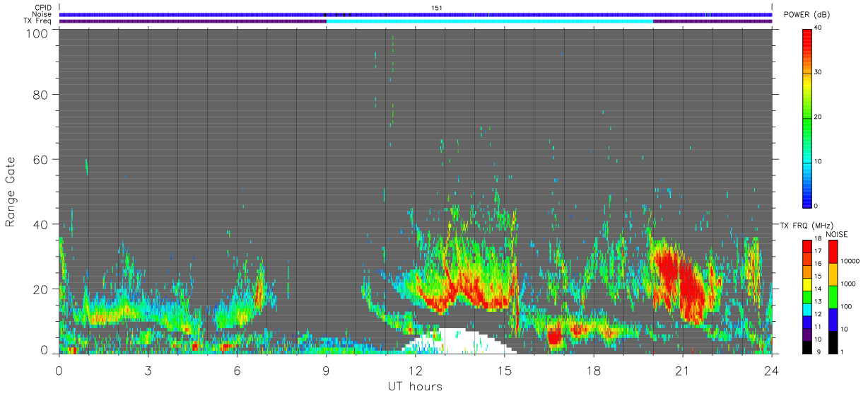Click the 6 tick on UT hours axis
The width and height of the screenshot is (868, 401).
point(237,371)
